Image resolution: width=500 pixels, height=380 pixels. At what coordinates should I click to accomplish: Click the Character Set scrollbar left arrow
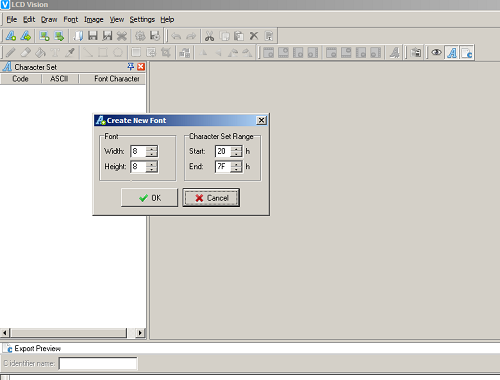5,333
